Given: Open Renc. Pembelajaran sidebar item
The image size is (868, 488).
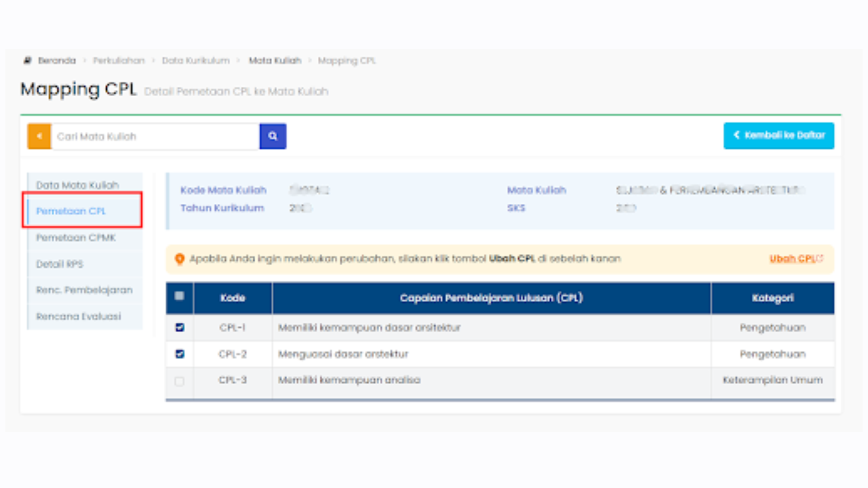Looking at the screenshot, I should (84, 290).
